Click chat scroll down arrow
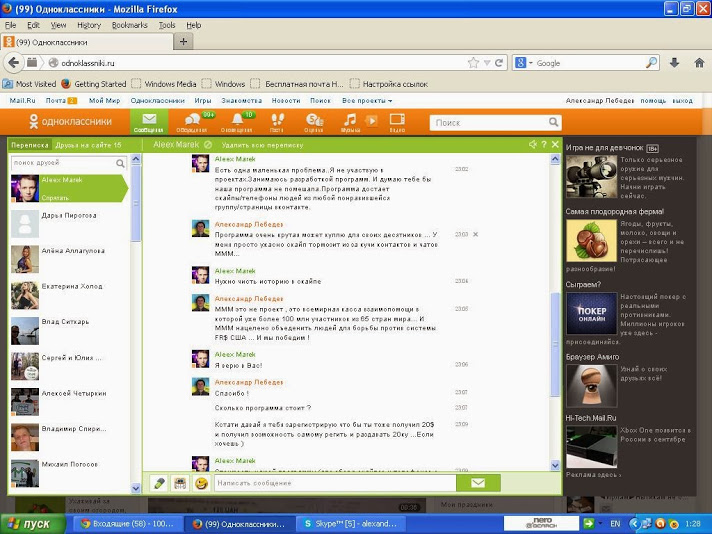The width and height of the screenshot is (712, 534). (555, 465)
